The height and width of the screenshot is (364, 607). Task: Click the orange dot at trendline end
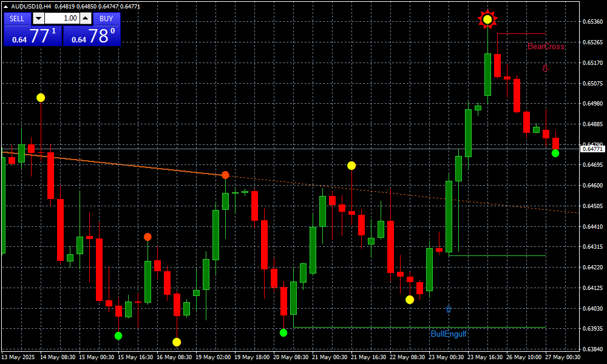point(225,175)
